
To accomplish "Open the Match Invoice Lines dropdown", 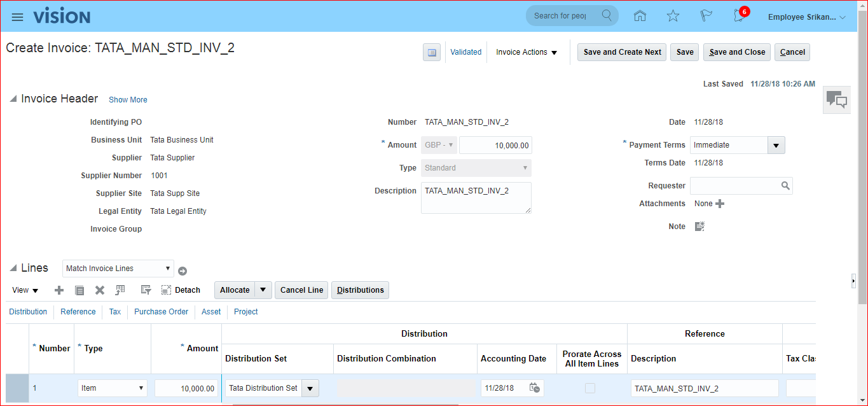I will 118,269.
